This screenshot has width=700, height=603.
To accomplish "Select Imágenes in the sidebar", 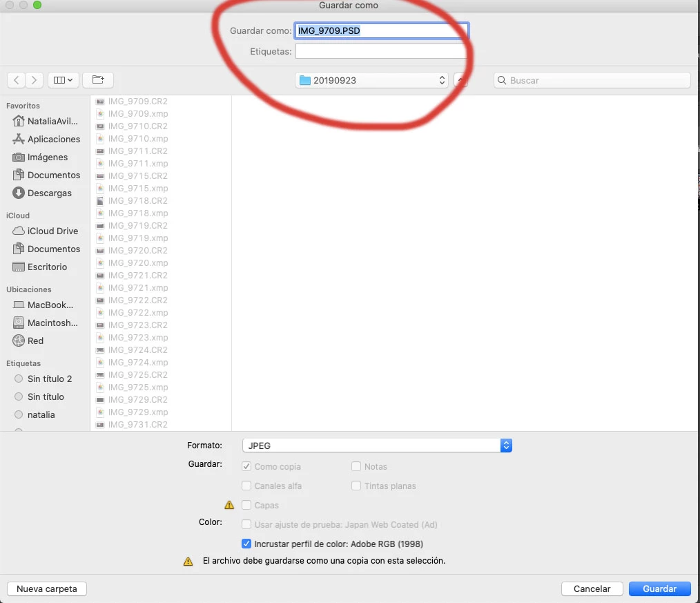I will (40, 157).
